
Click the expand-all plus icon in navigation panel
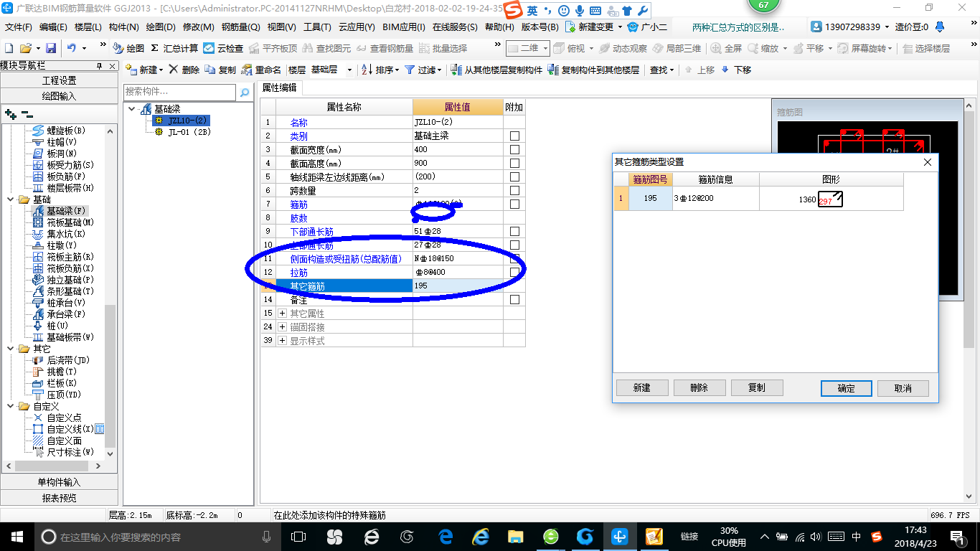[x=10, y=113]
